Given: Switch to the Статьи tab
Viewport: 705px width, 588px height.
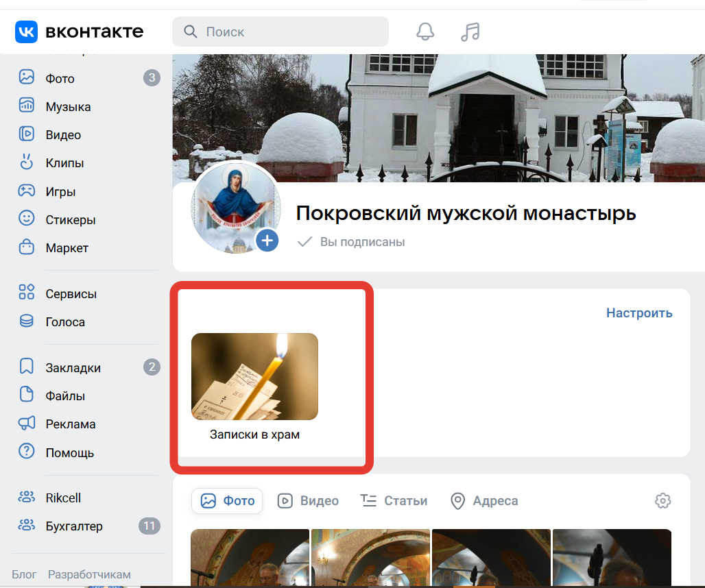Looking at the screenshot, I should (394, 501).
